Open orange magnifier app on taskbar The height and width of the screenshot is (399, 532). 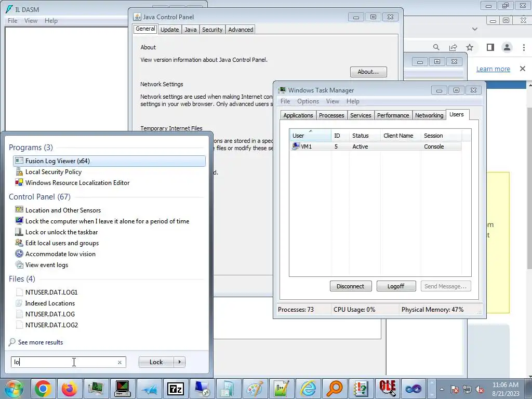pyautogui.click(x=335, y=389)
